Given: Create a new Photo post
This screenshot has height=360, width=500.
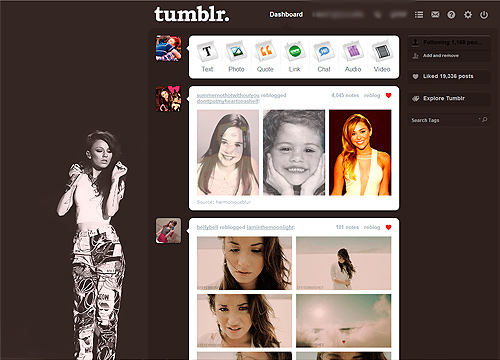Looking at the screenshot, I should pos(236,57).
